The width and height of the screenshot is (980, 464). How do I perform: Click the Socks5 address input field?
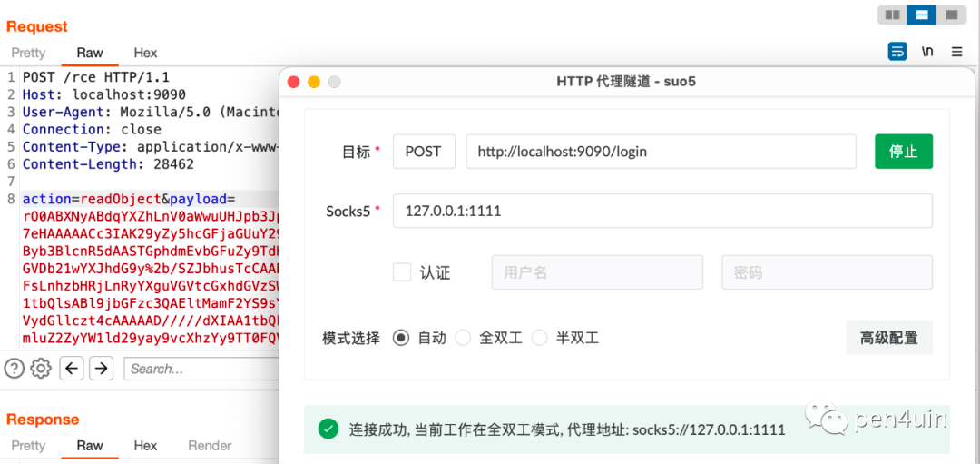pyautogui.click(x=662, y=211)
